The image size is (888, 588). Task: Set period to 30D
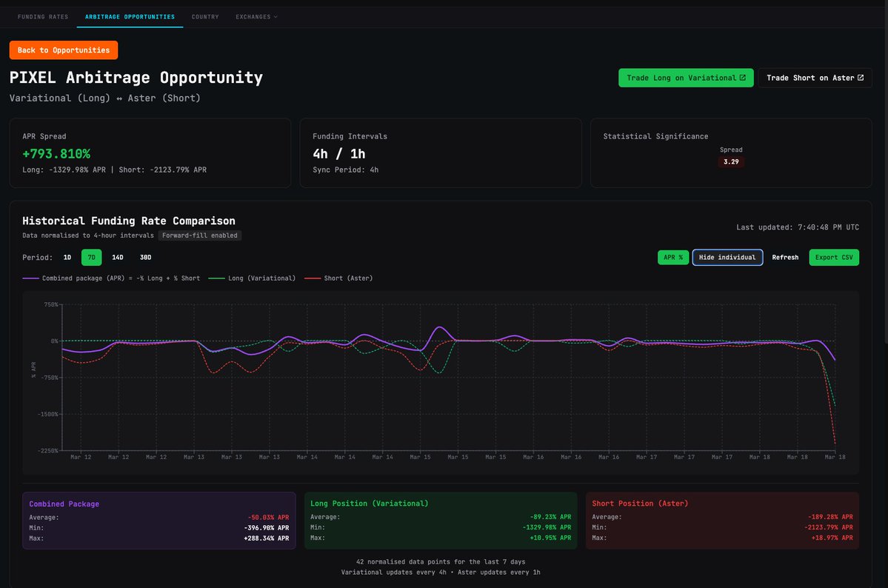point(146,257)
